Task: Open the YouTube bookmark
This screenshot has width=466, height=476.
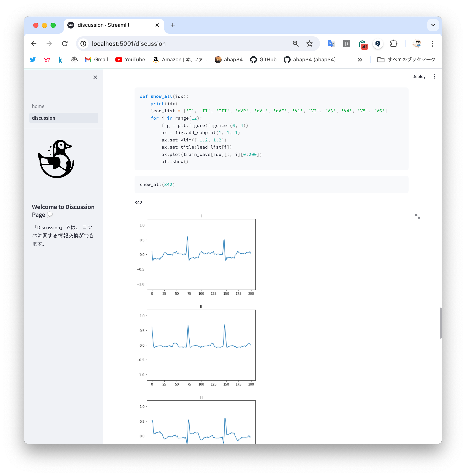Action: [130, 59]
